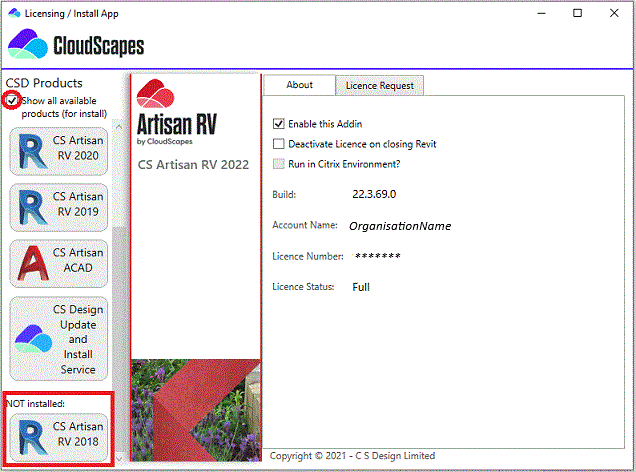Tick Run in Citrix Environment checkbox
Viewport: 636px width, 472px height.
coord(279,164)
